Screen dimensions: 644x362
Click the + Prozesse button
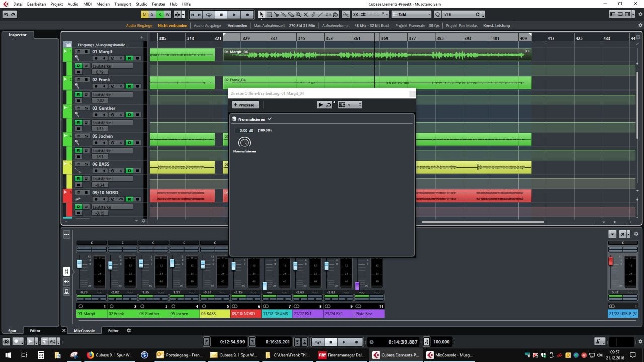click(x=245, y=105)
